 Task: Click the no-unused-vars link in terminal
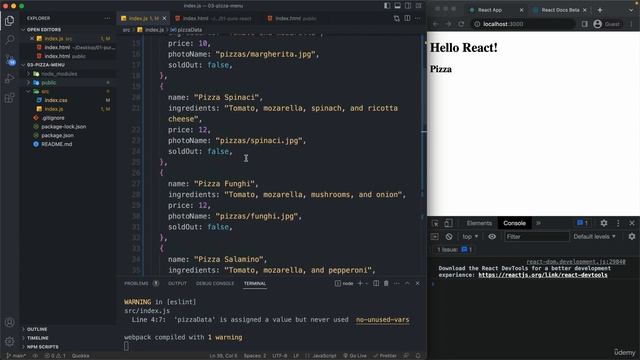382,320
